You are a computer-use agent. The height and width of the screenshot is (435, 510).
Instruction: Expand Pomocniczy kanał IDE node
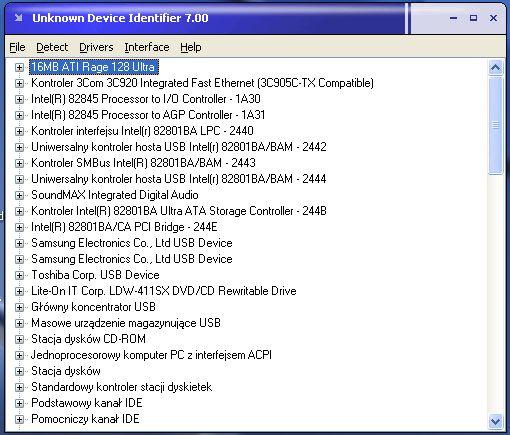click(x=19, y=419)
